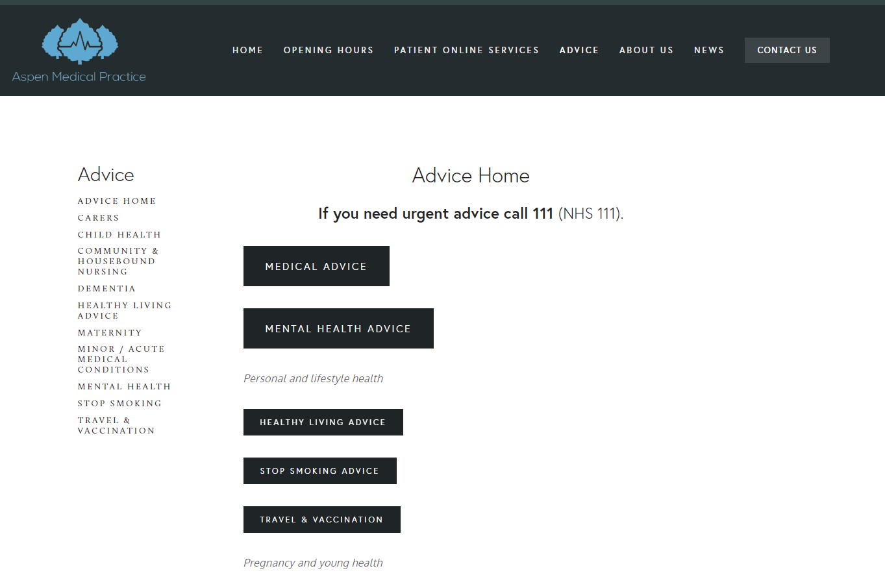This screenshot has height=588, width=885.
Task: Go to About Us in top navigation
Action: (646, 50)
